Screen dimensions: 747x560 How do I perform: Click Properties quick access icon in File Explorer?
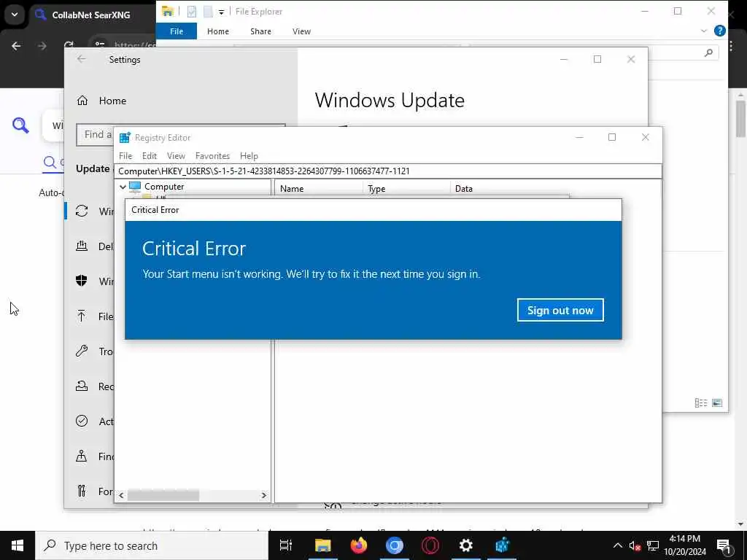point(192,12)
